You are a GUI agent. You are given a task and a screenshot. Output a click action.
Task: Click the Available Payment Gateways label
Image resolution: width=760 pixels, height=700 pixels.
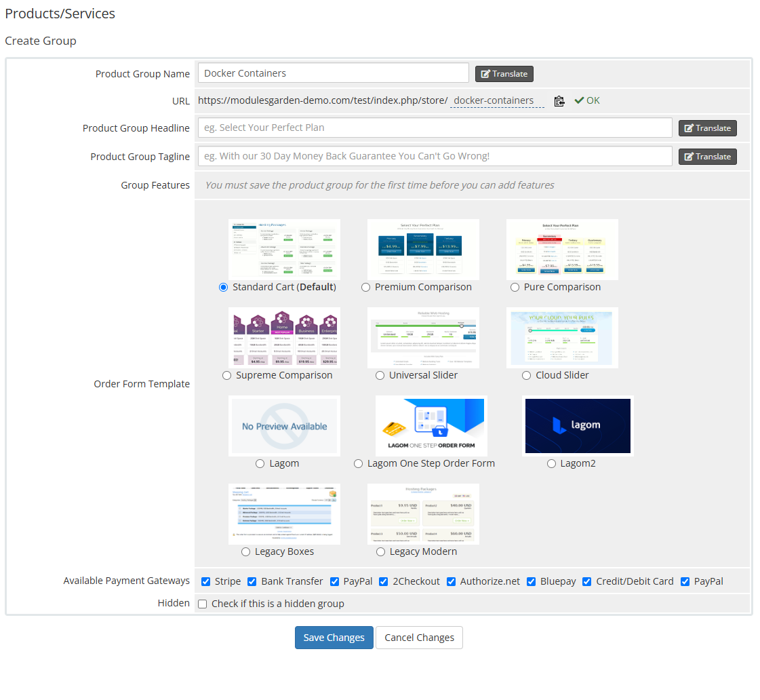[127, 581]
